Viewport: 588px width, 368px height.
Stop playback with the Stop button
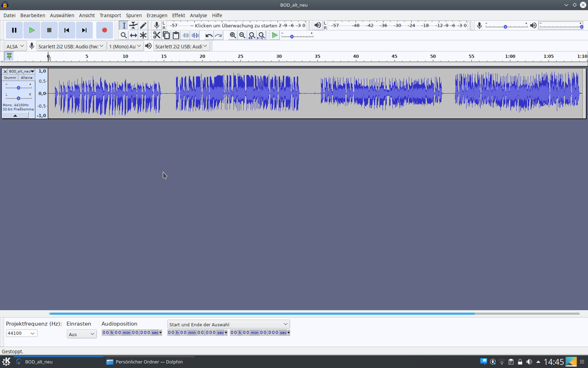[x=49, y=30]
